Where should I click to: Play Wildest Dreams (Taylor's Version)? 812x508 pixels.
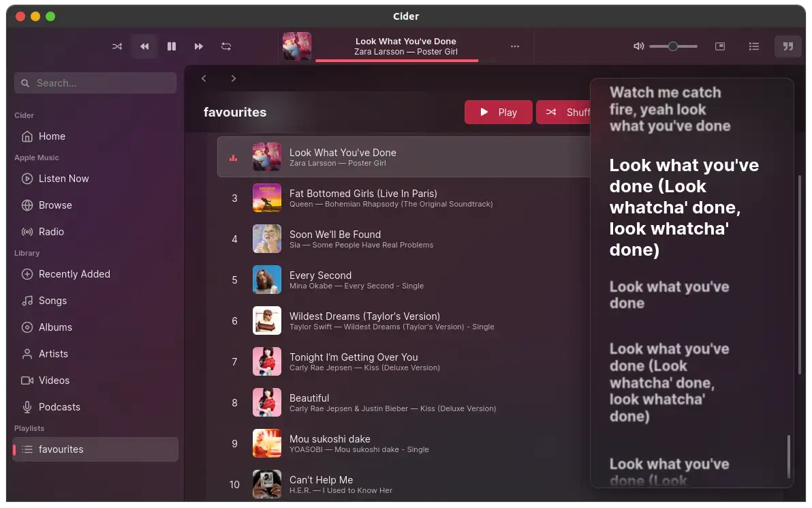pyautogui.click(x=403, y=321)
